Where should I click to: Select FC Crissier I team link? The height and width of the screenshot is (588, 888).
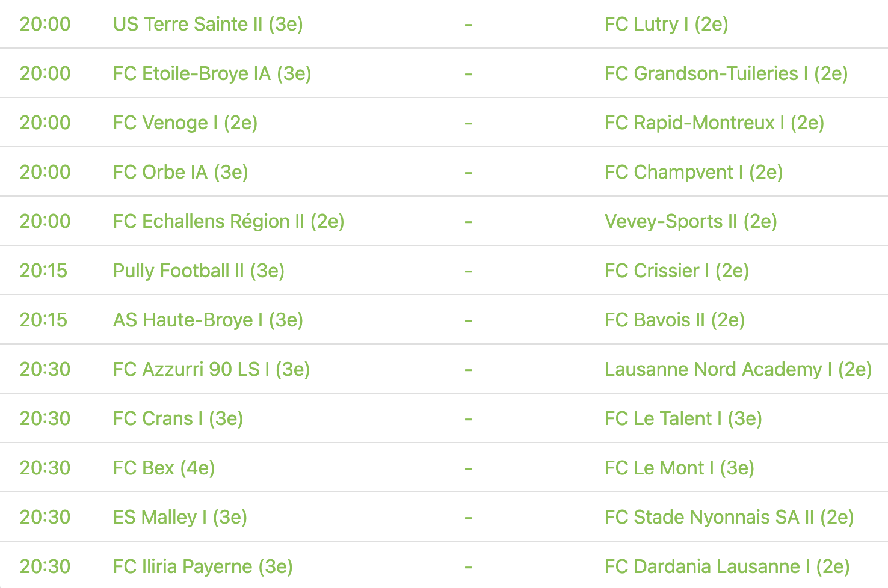point(676,271)
